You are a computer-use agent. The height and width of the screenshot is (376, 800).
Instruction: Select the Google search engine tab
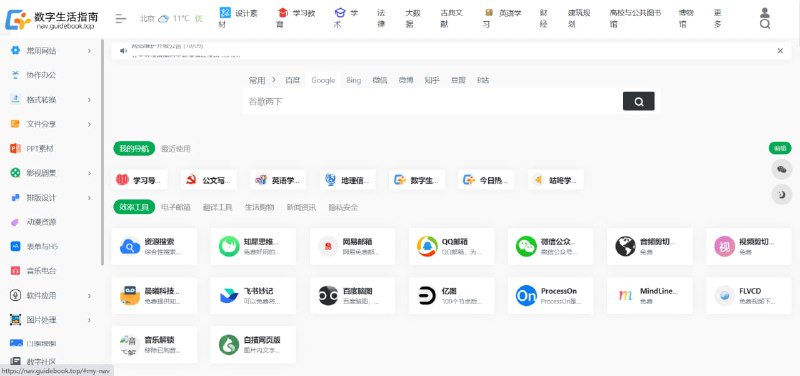(x=323, y=80)
